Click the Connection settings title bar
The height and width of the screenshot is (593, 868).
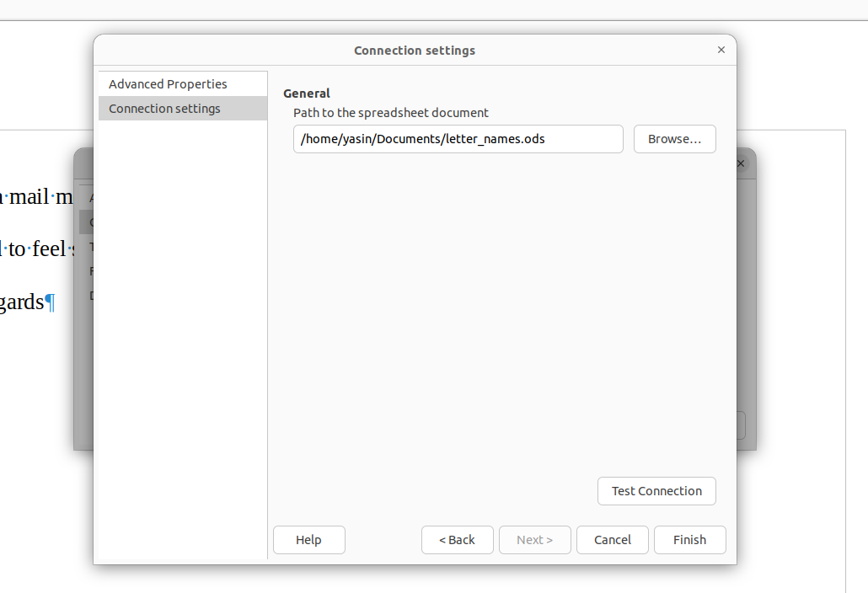click(x=414, y=51)
